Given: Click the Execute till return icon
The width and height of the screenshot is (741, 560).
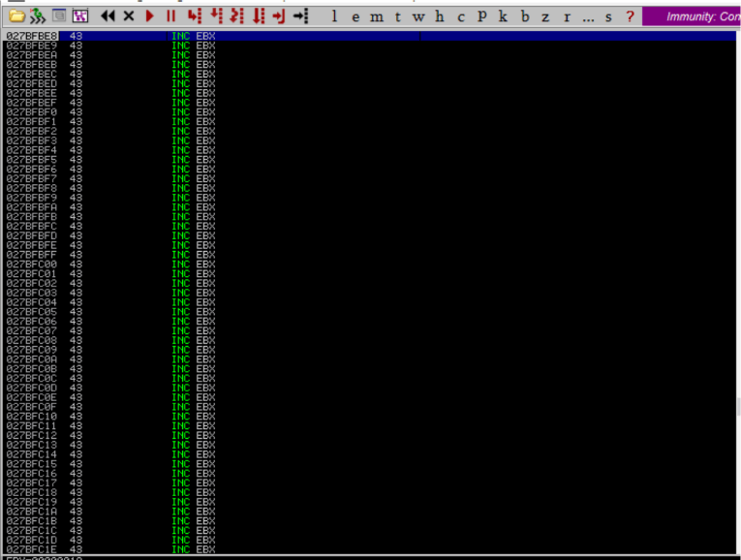Looking at the screenshot, I should [279, 16].
